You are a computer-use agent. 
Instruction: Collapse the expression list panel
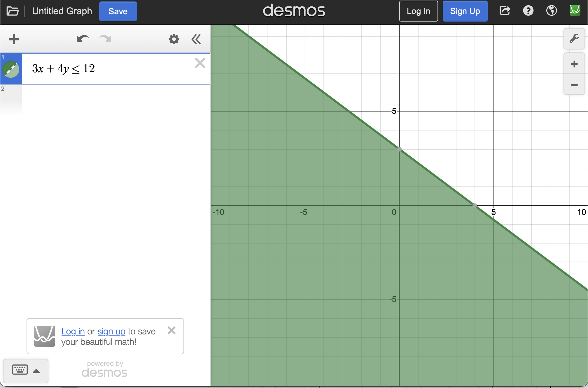tap(196, 39)
